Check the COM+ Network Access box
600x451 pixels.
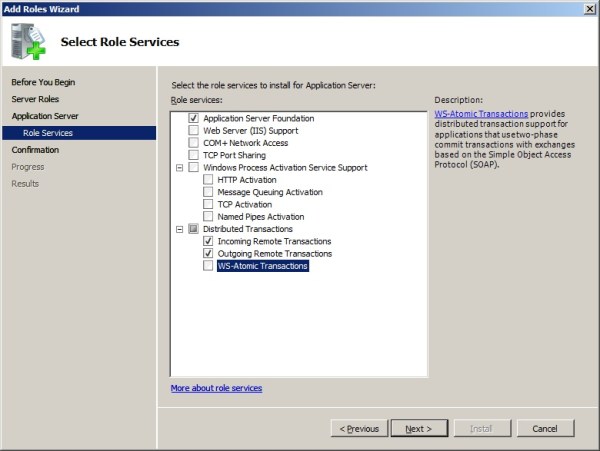[x=194, y=143]
